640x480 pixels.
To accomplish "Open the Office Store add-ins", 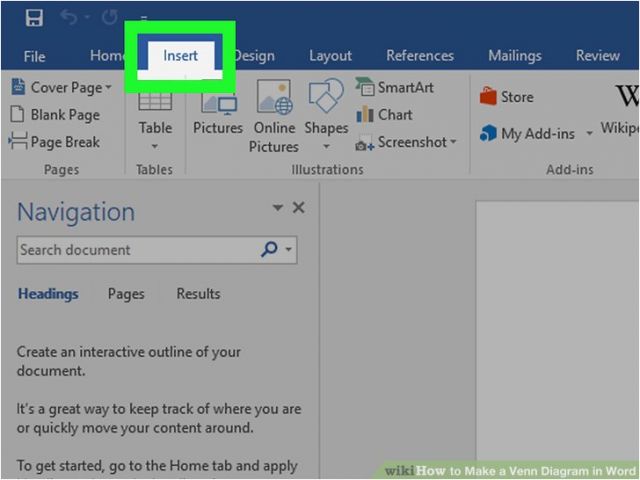I will click(x=506, y=97).
